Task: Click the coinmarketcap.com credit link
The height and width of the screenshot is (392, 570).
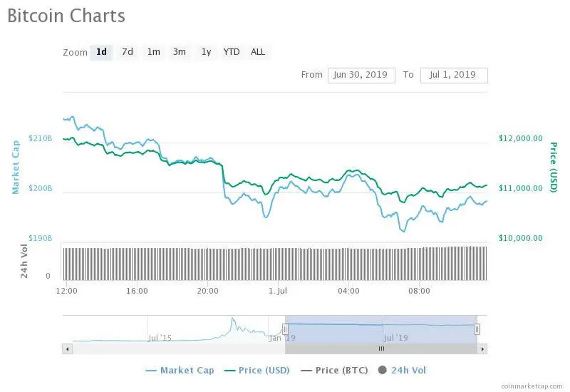Action: pyautogui.click(x=531, y=385)
